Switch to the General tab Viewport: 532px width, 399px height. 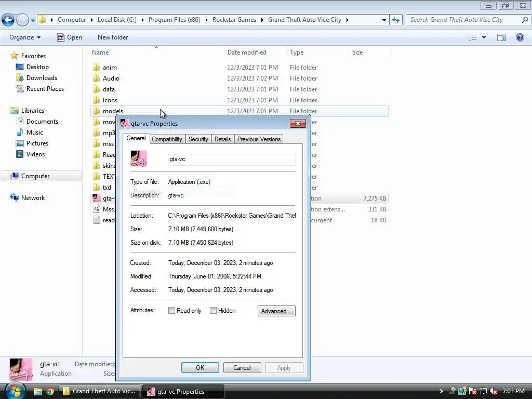click(136, 138)
